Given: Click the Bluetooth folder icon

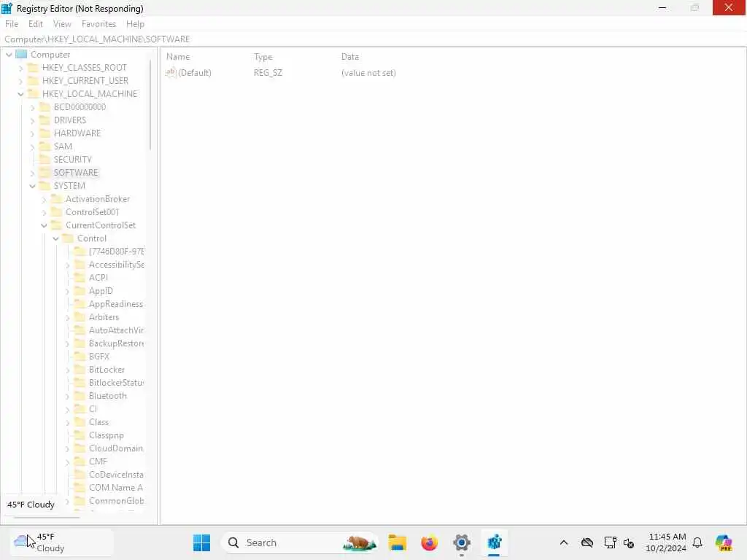Looking at the screenshot, I should 80,396.
